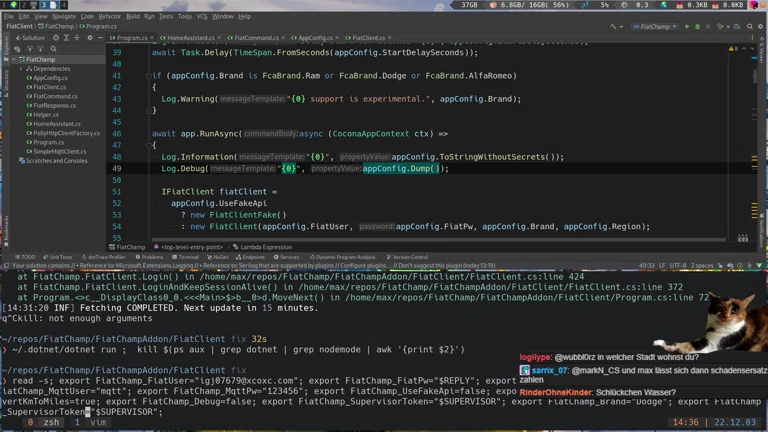This screenshot has width=768, height=432.
Task: Click the 2 spaces indent setting
Action: (x=702, y=265)
